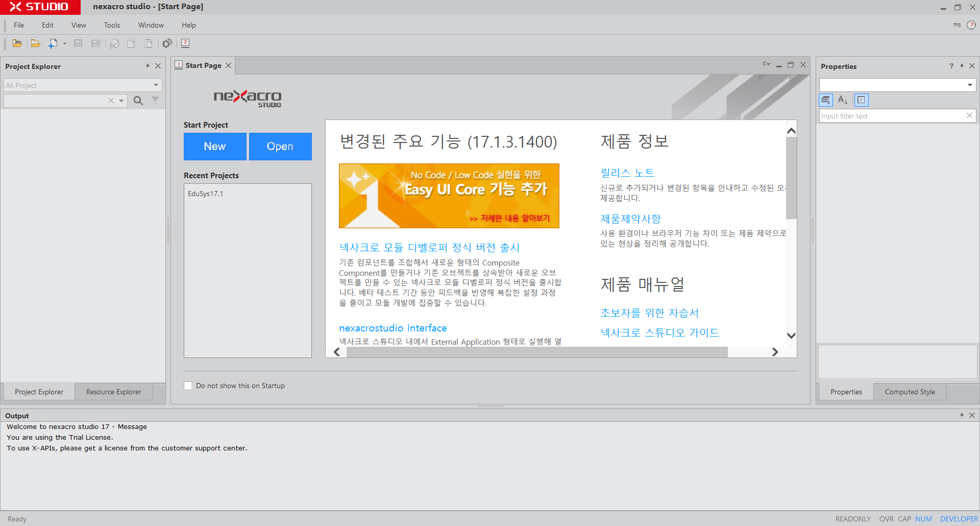Viewport: 980px width, 526px height.
Task: Click the start page scroll up arrow
Action: point(791,131)
